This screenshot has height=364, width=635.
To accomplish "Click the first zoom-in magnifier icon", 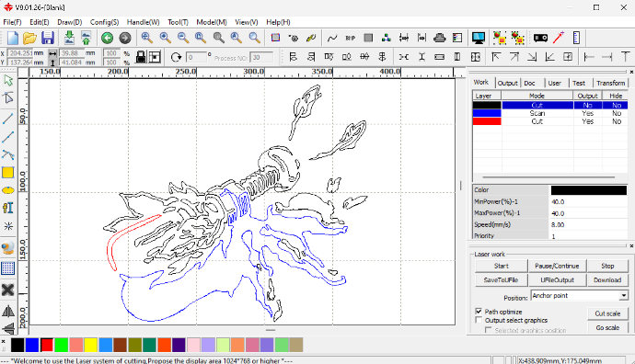I will 146,38.
